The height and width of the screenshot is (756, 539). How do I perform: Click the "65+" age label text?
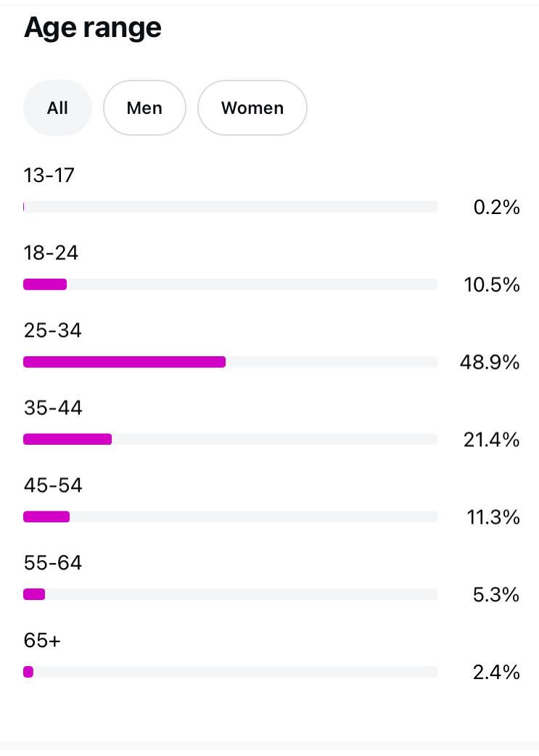tap(41, 641)
